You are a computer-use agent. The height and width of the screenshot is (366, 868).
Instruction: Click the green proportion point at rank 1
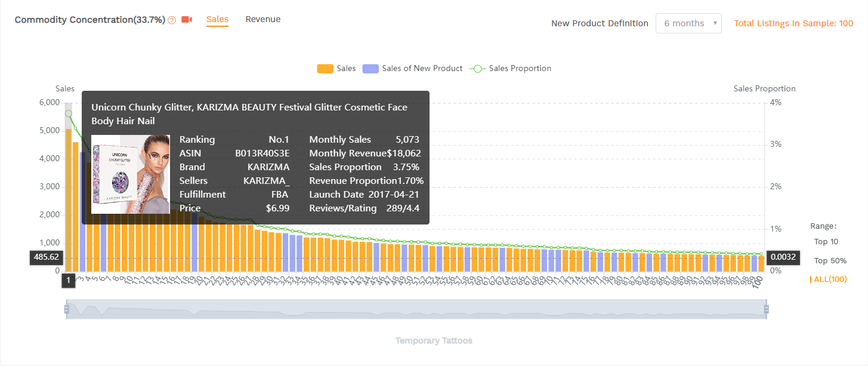pos(69,113)
